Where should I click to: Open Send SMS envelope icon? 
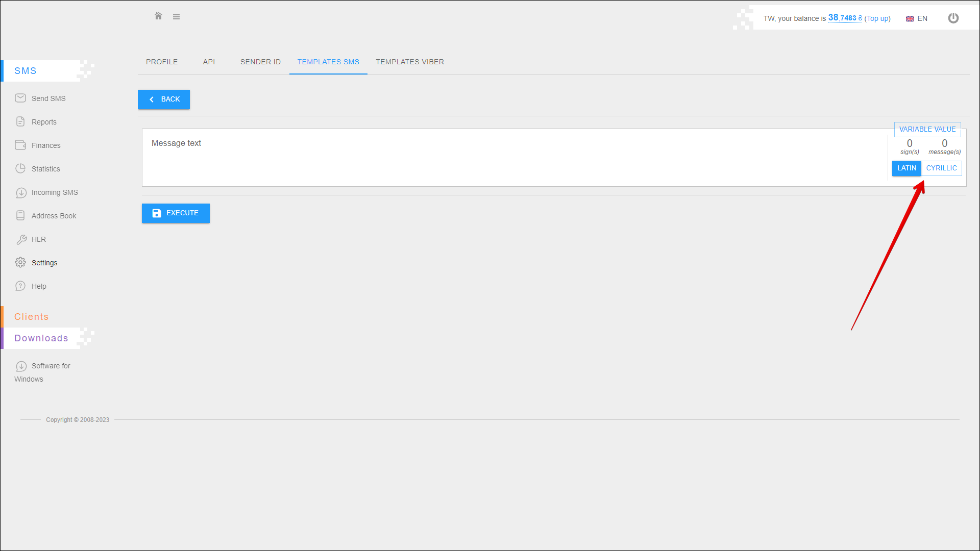(20, 98)
